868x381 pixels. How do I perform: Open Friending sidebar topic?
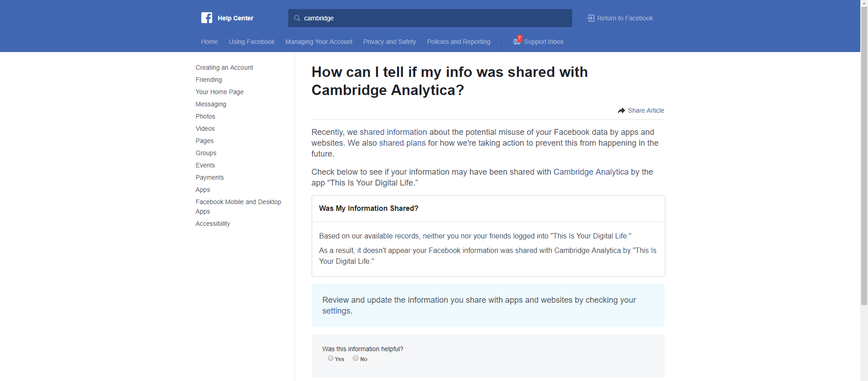[x=209, y=80]
